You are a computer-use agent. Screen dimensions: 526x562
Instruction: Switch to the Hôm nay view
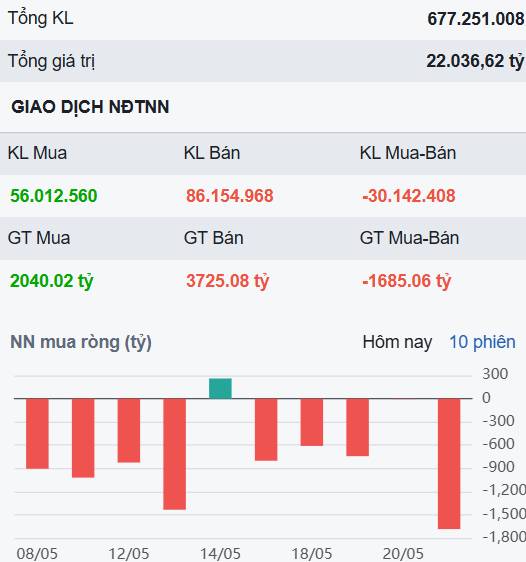coord(397,342)
